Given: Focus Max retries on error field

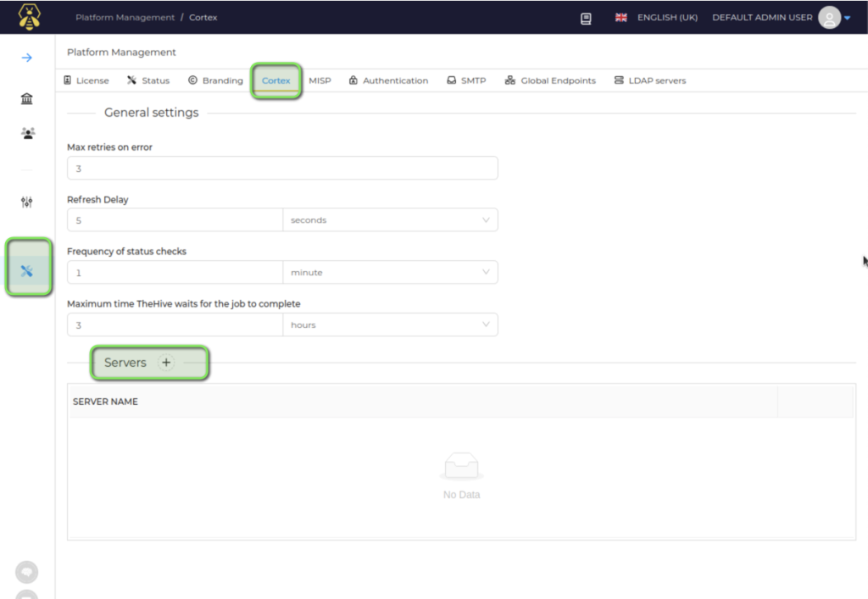Looking at the screenshot, I should click(x=282, y=168).
